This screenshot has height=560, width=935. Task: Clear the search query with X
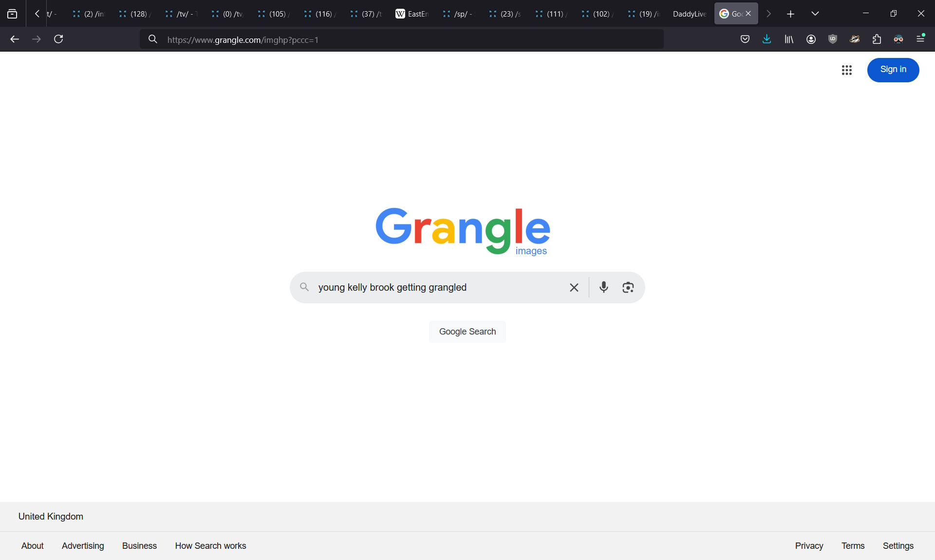pyautogui.click(x=574, y=287)
